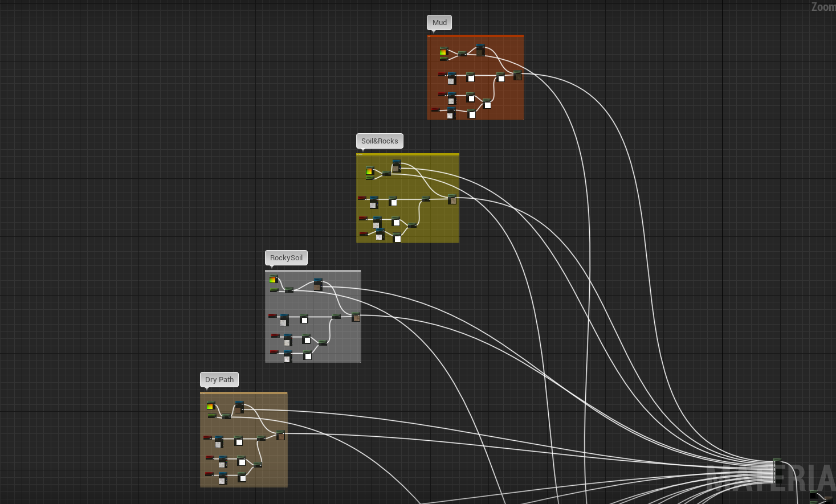This screenshot has height=504, width=836.
Task: Click the orange title bar of Mud comment
Action: click(475, 36)
